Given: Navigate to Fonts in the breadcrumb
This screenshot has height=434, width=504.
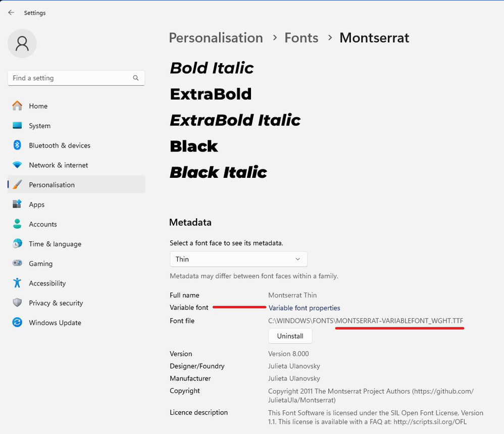Looking at the screenshot, I should (x=301, y=38).
